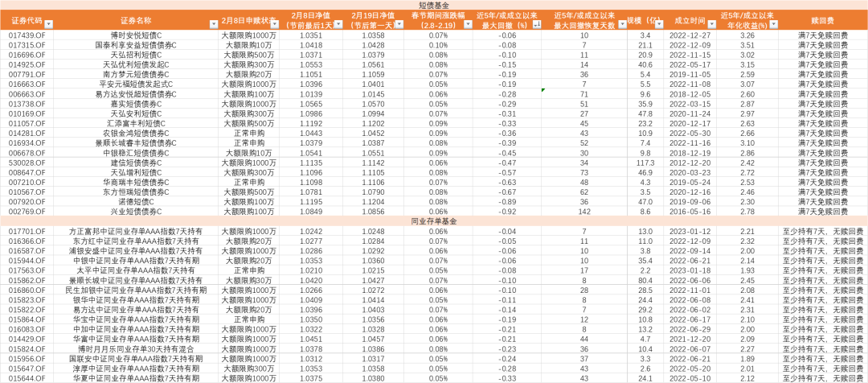Open the sorted 最大回撤(%) filter dropdown

coord(536,24)
